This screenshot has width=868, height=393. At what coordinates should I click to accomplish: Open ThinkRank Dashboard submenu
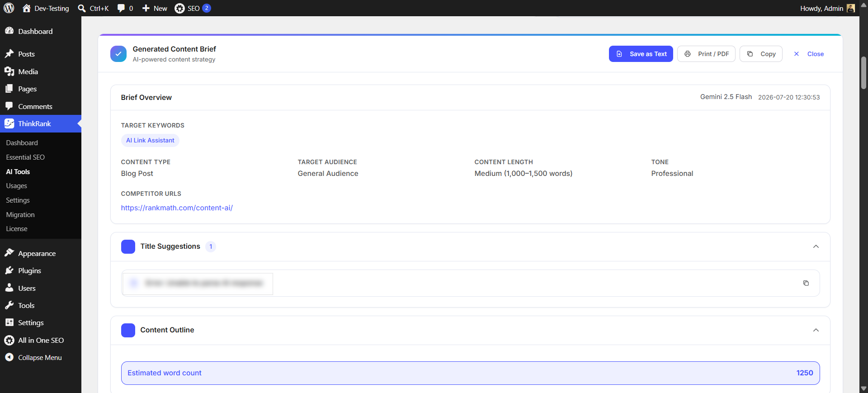pos(22,142)
